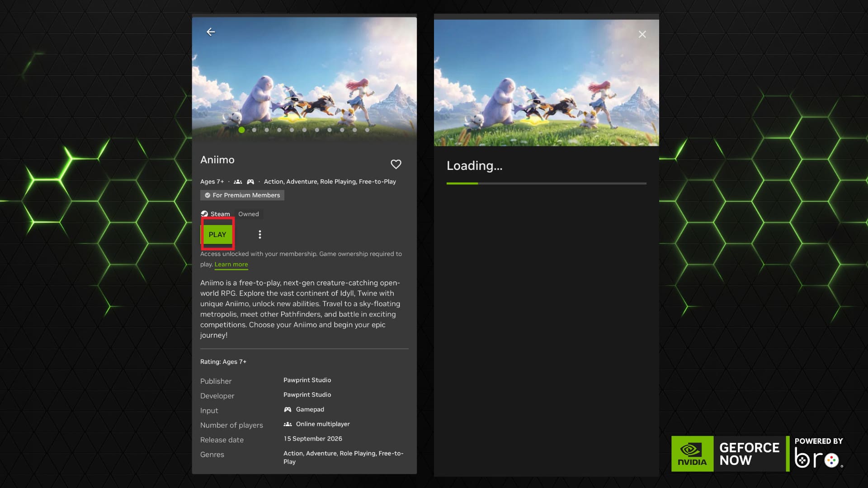868x488 pixels.
Task: Click the 'Rating: Ages 7+' line
Action: click(x=223, y=361)
